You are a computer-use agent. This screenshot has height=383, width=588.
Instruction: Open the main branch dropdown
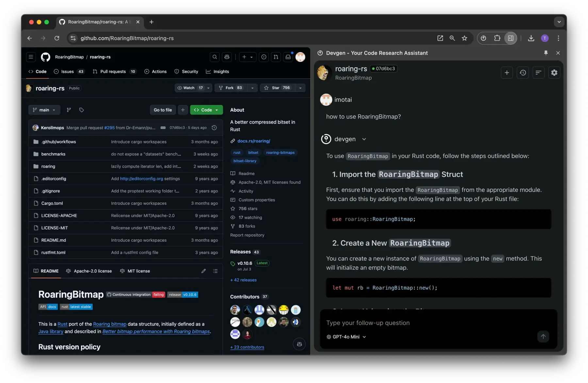coord(44,110)
